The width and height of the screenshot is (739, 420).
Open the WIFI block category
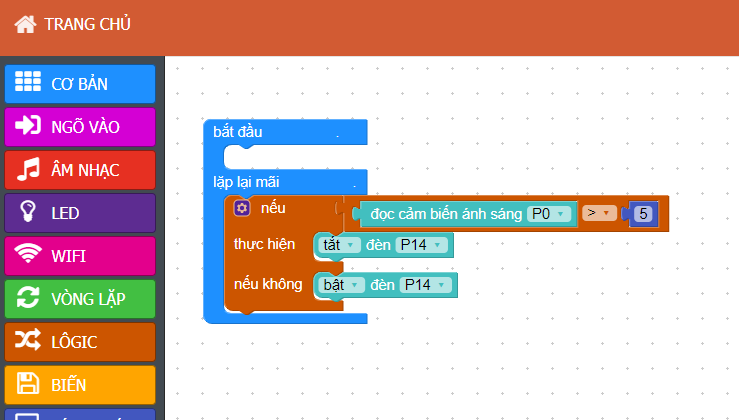[80, 256]
